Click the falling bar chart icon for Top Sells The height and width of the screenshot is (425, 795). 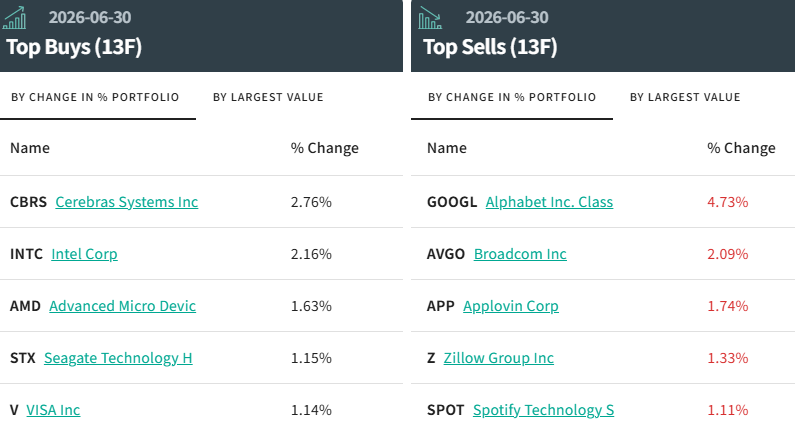[430, 18]
